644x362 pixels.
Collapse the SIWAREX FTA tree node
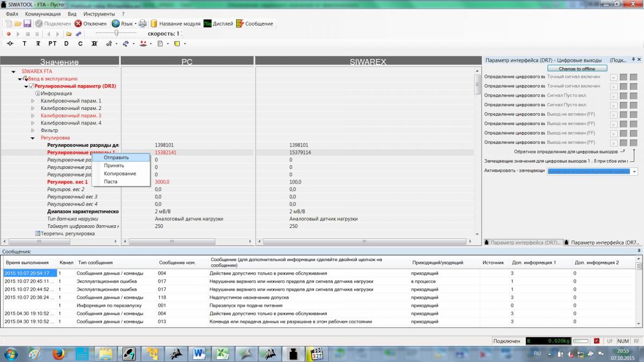tap(13, 71)
